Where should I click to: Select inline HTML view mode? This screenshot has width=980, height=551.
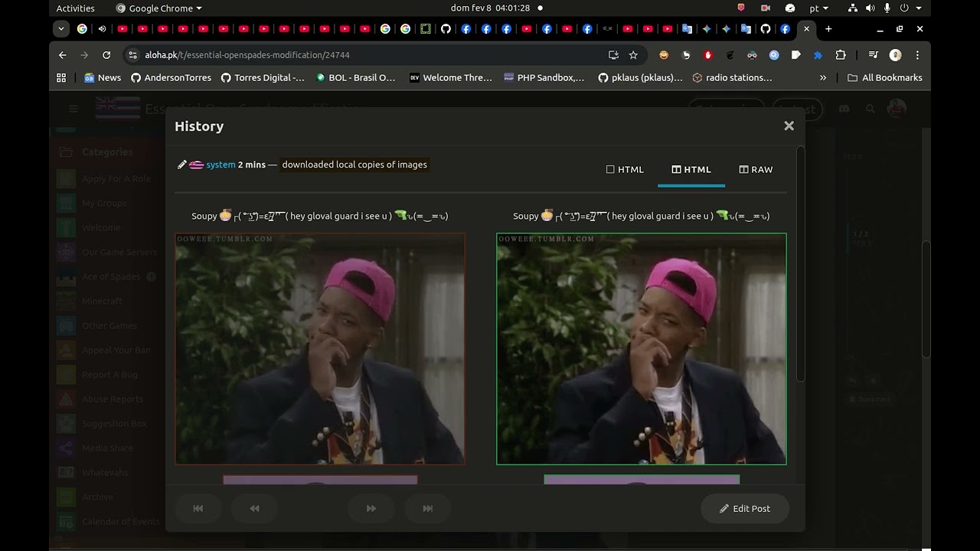(x=625, y=170)
